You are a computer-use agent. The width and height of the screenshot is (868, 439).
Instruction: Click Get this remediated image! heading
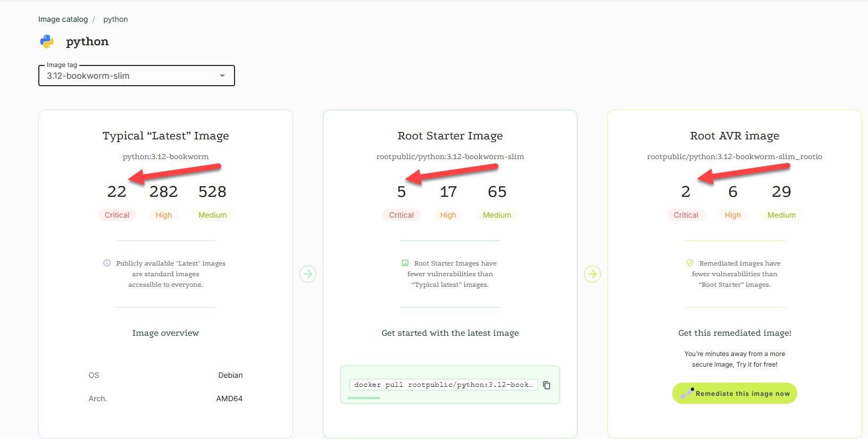[x=735, y=333]
